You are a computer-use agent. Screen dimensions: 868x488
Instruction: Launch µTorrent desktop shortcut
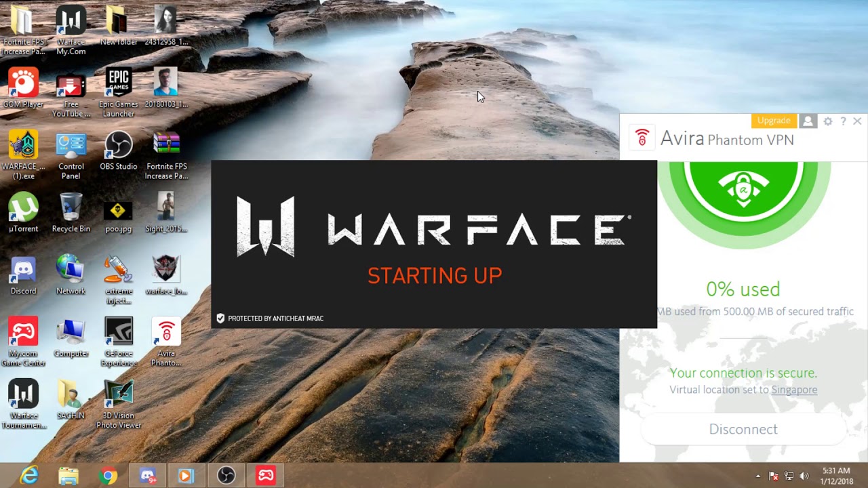click(x=23, y=213)
